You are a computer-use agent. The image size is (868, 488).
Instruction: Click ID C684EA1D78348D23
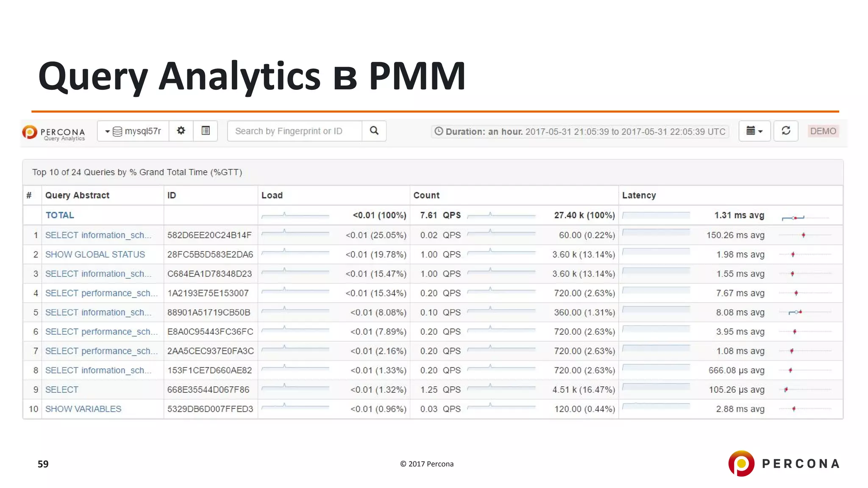209,274
